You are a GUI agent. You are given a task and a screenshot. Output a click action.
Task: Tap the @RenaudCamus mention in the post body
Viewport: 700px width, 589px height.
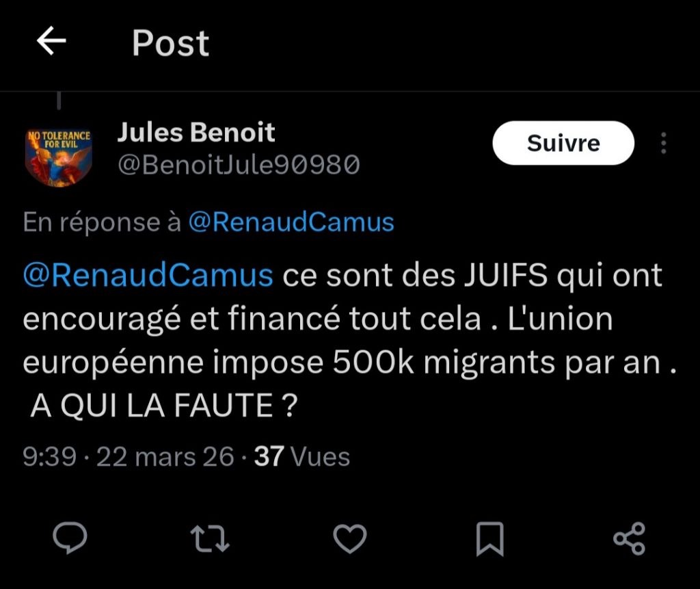point(148,276)
